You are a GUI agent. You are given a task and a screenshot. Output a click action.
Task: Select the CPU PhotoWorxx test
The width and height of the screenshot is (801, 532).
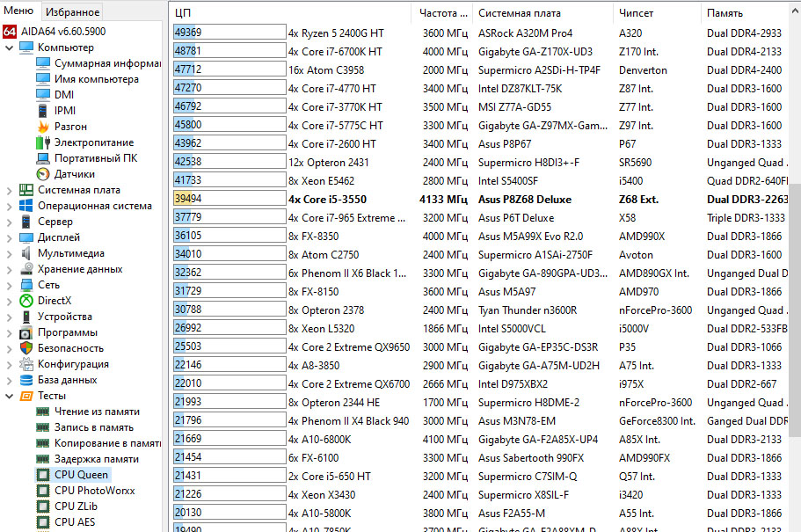(94, 492)
